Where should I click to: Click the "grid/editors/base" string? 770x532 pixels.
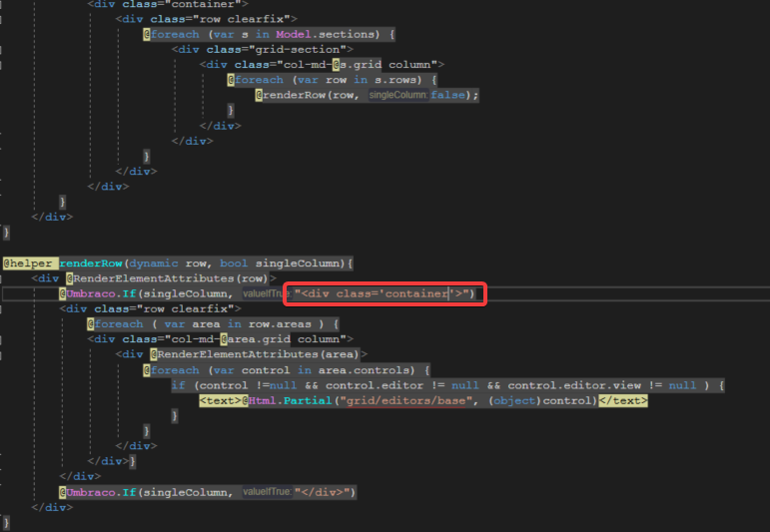click(x=405, y=400)
